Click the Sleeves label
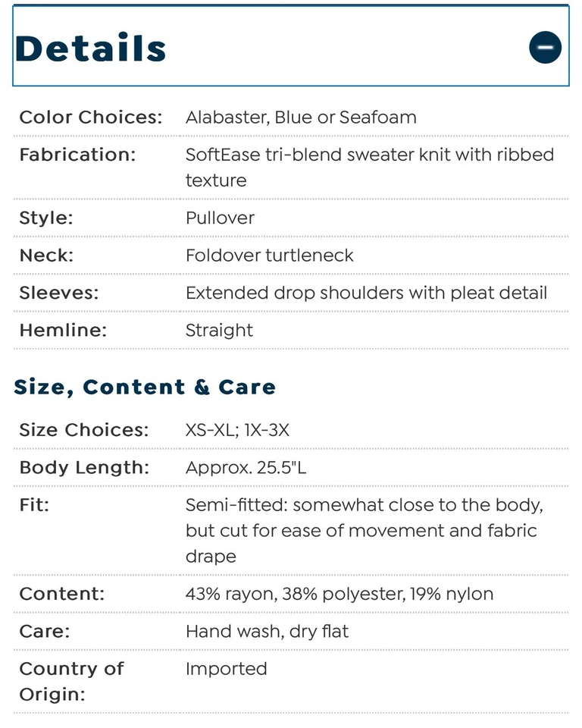 (60, 292)
